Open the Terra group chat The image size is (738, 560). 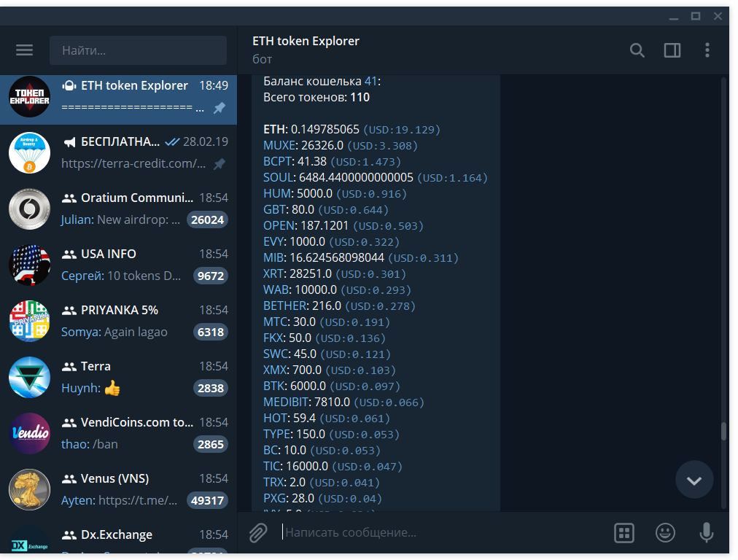[119, 378]
